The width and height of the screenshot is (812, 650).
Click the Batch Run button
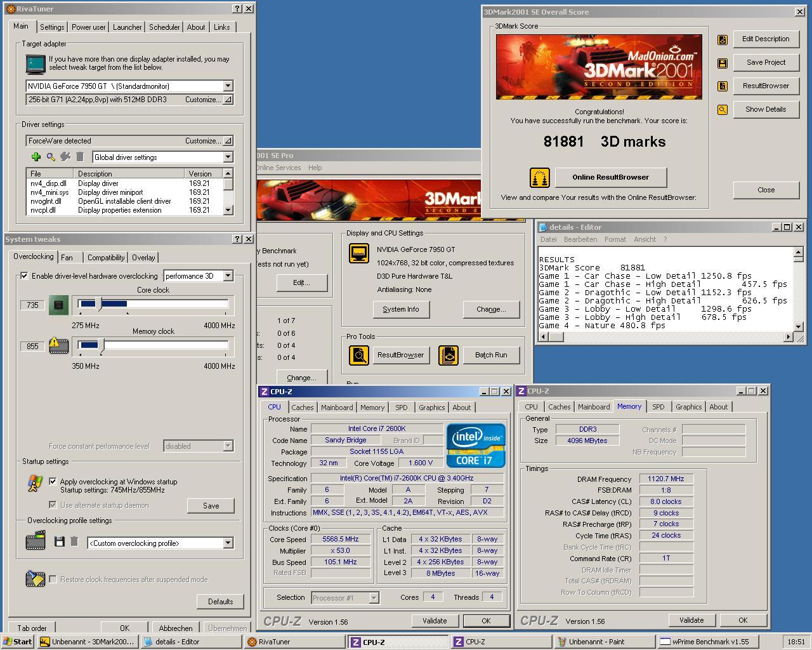(491, 355)
